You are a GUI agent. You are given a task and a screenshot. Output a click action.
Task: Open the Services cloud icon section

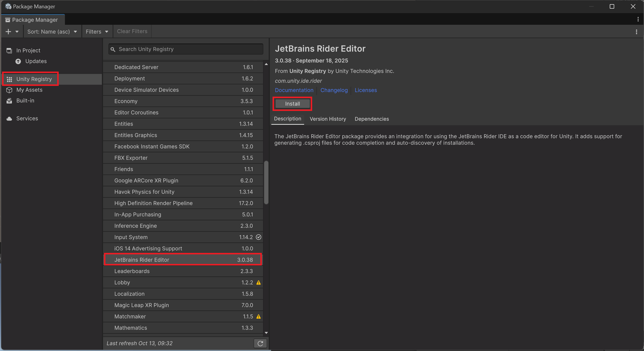coord(9,118)
